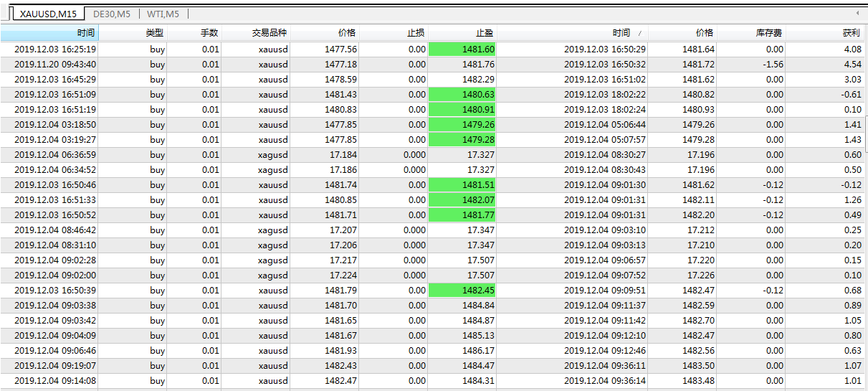Sort by the 库存费 column header
The image size is (868, 391).
768,33
